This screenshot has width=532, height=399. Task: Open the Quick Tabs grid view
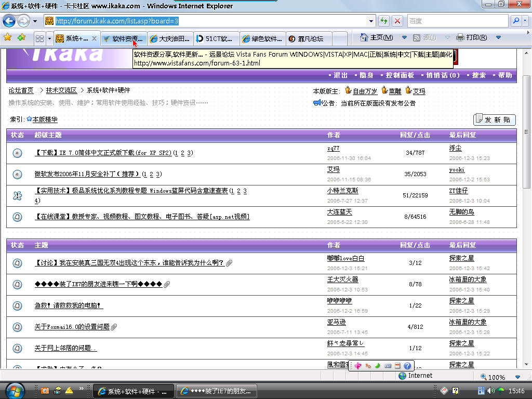(x=39, y=38)
